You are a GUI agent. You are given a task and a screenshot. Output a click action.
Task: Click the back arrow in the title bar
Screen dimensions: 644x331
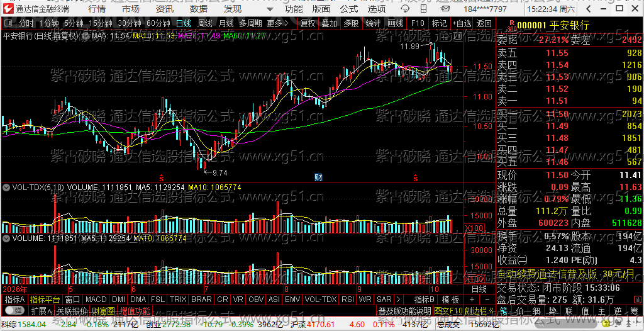coord(589,9)
